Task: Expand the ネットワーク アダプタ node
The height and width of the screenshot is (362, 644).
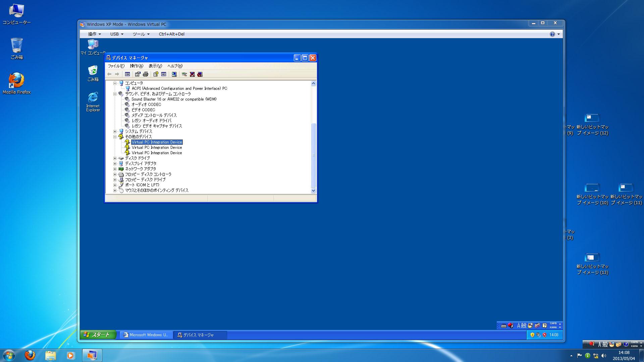Action: click(x=115, y=169)
